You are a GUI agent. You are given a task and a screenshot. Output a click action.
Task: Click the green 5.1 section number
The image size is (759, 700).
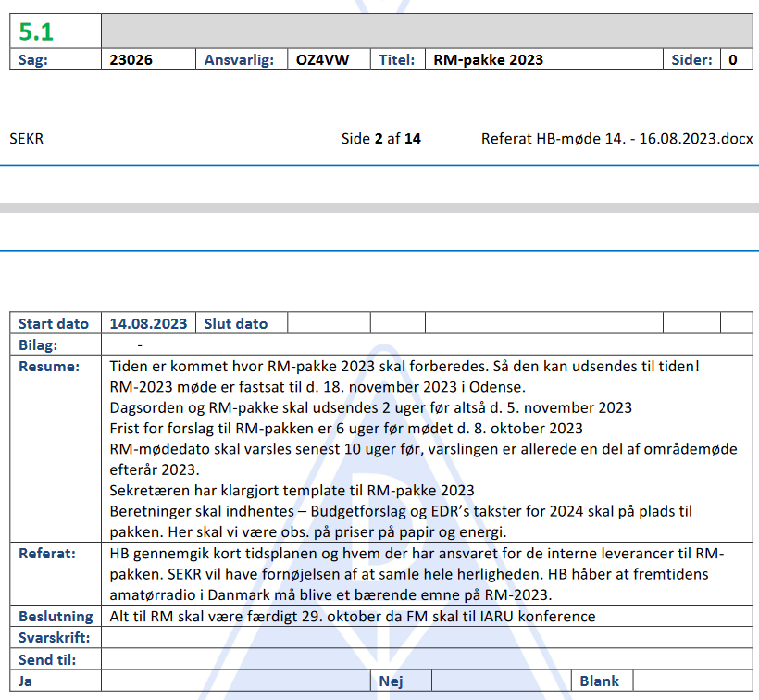[37, 31]
